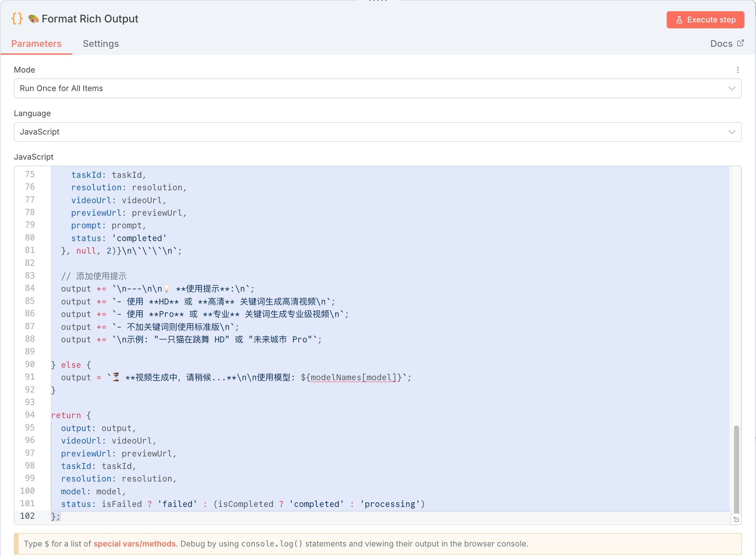756x560 pixels.
Task: Expand the Language dropdown chevron
Action: 732,132
